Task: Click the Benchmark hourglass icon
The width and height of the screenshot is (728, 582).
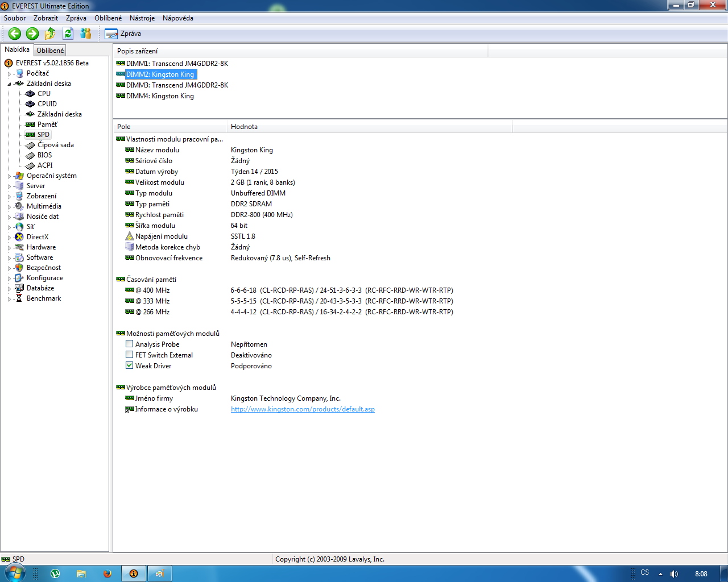Action: click(x=19, y=298)
